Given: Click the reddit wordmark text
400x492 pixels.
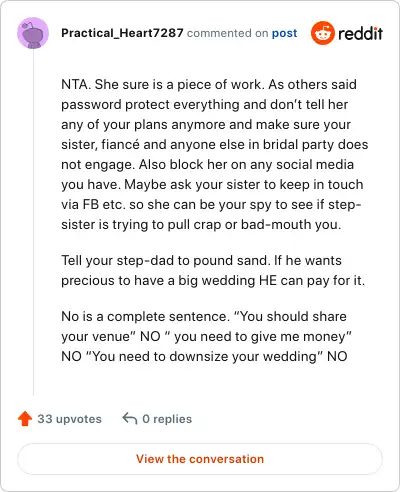Looking at the screenshot, I should [360, 33].
